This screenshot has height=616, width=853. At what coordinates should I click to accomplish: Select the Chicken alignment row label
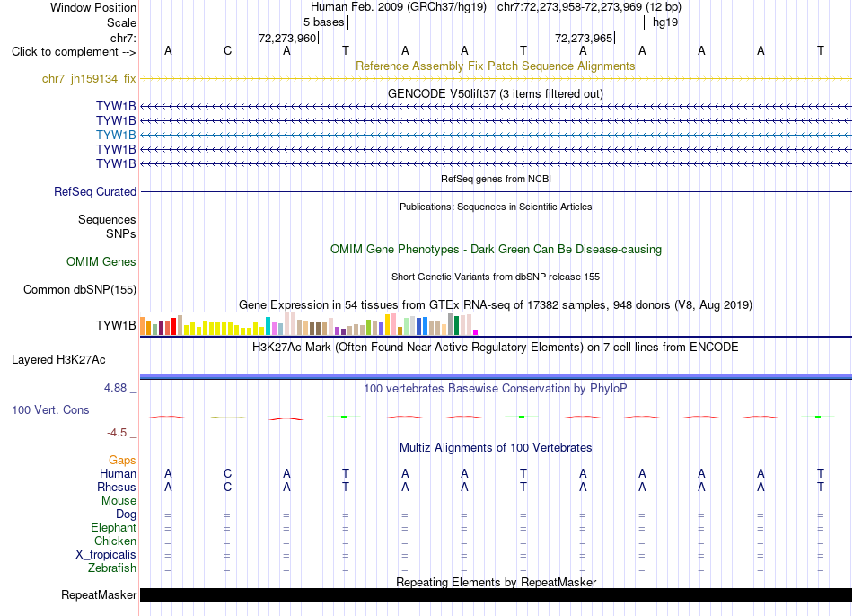click(x=115, y=541)
